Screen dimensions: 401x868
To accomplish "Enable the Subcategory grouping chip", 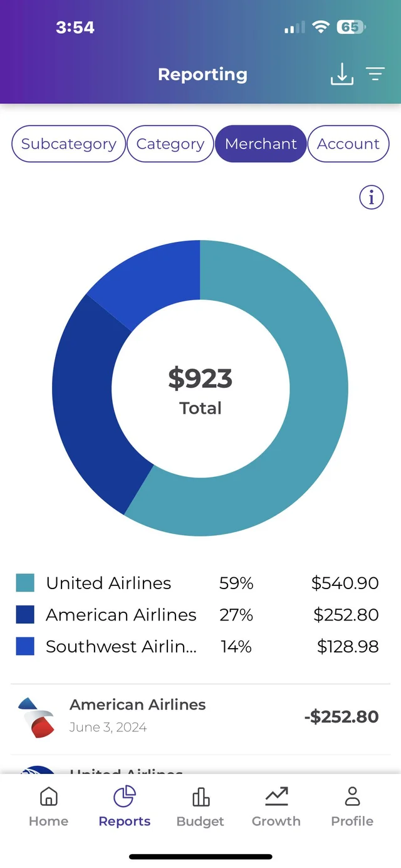I will point(68,144).
